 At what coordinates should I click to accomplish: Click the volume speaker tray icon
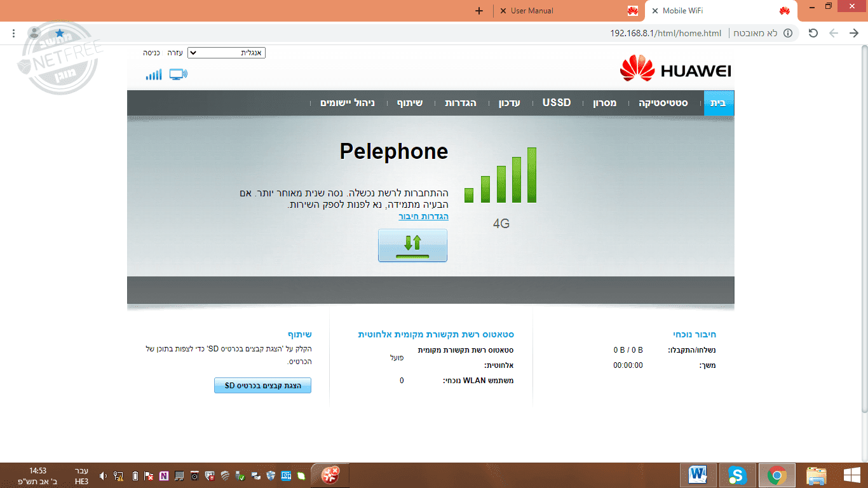pyautogui.click(x=102, y=475)
